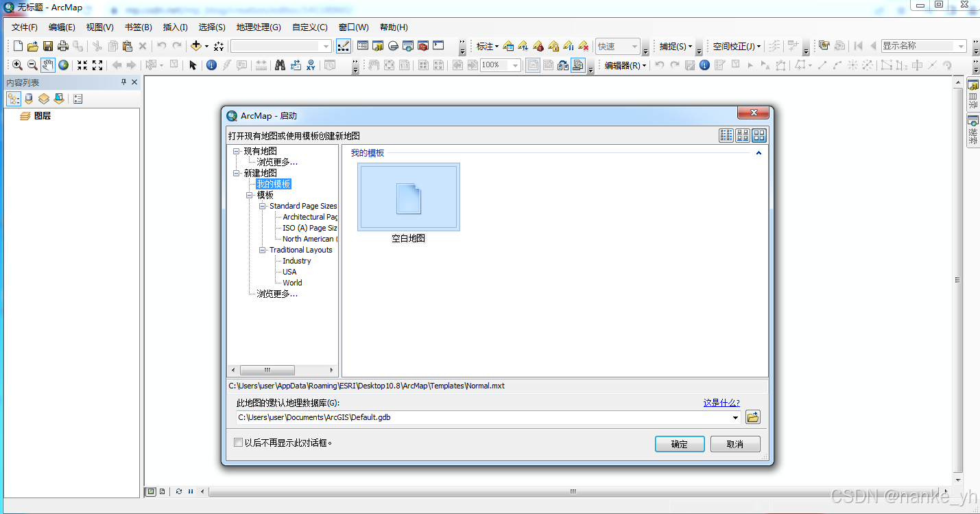
Task: Create a new map document icon
Action: click(x=18, y=46)
